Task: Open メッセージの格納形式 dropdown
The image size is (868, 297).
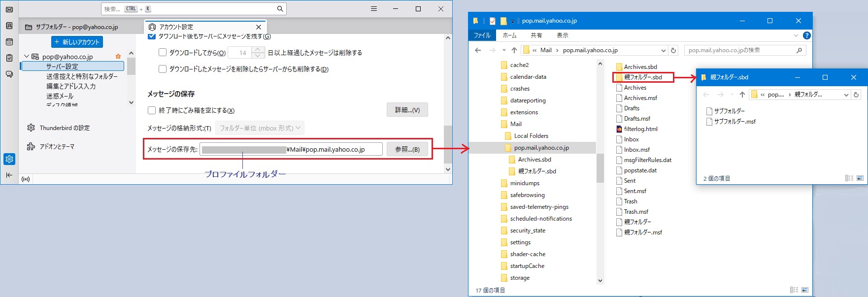Action: click(260, 128)
